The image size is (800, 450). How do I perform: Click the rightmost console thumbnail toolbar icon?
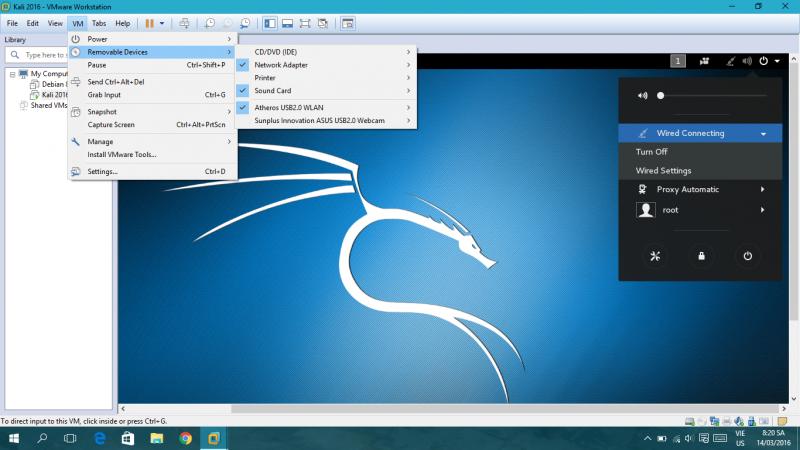(348, 23)
